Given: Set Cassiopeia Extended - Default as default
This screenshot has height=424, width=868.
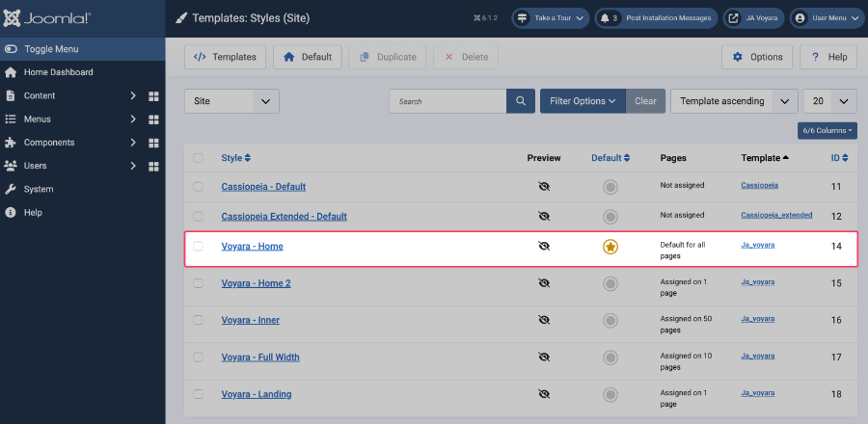Looking at the screenshot, I should [610, 217].
